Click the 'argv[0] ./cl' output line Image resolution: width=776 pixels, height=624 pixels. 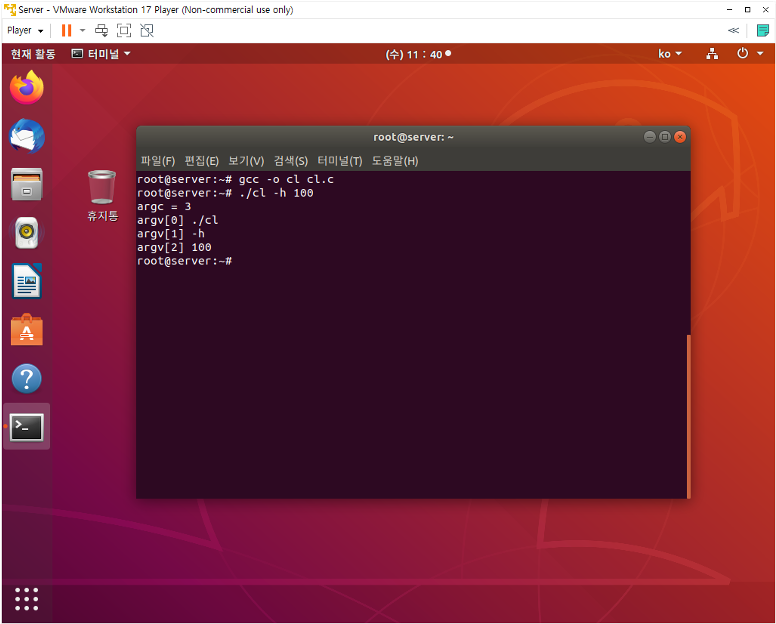point(178,220)
